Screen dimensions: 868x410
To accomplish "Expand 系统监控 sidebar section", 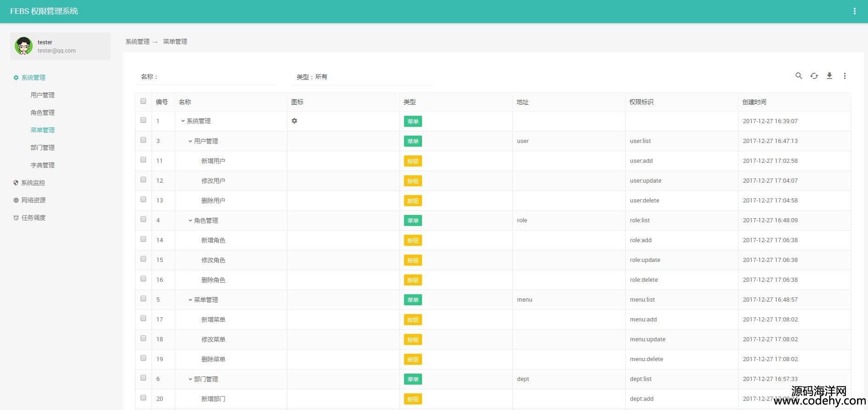I will [x=33, y=183].
